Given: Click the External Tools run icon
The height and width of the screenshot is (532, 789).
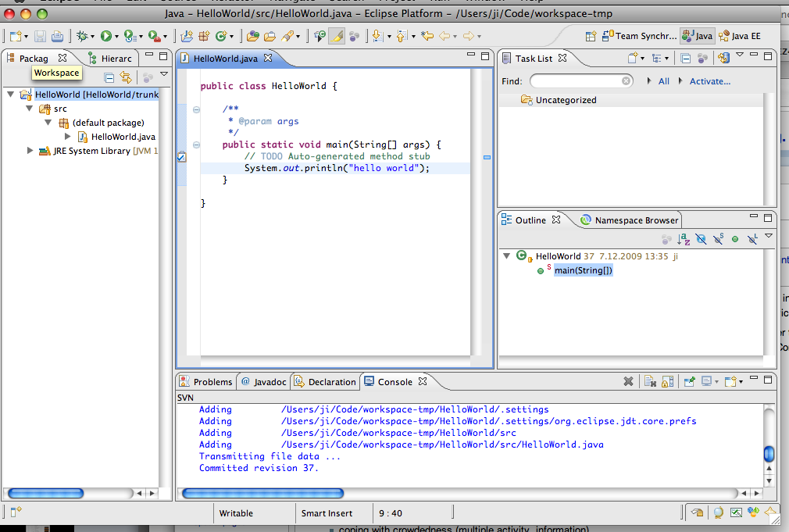Looking at the screenshot, I should click(154, 36).
